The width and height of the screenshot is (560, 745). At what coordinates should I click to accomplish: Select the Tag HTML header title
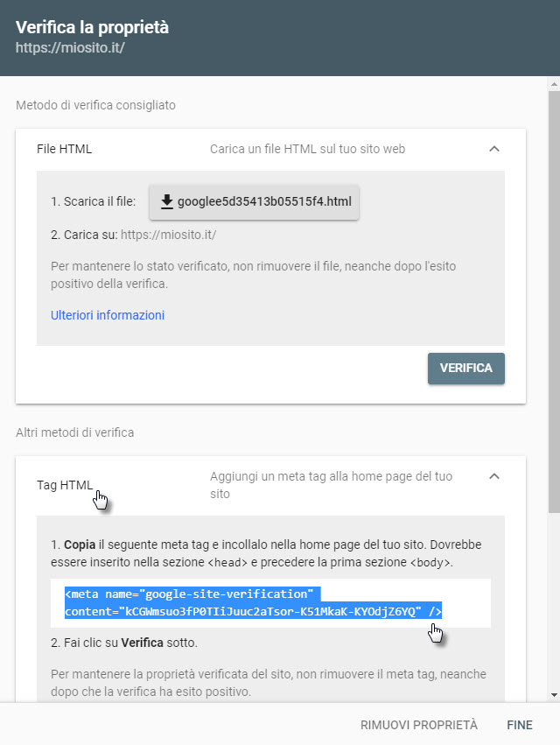tap(65, 485)
